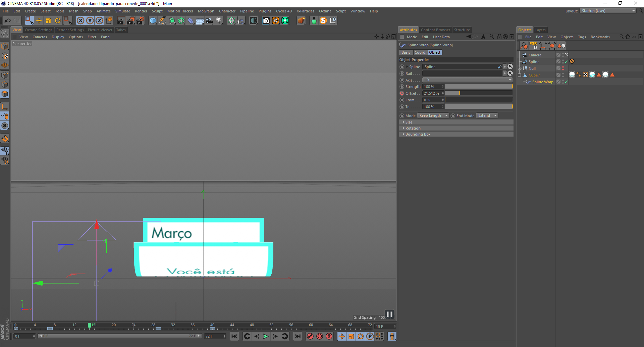The width and height of the screenshot is (644, 347).
Task: Open the Mode Keep Length dropdown
Action: click(433, 115)
